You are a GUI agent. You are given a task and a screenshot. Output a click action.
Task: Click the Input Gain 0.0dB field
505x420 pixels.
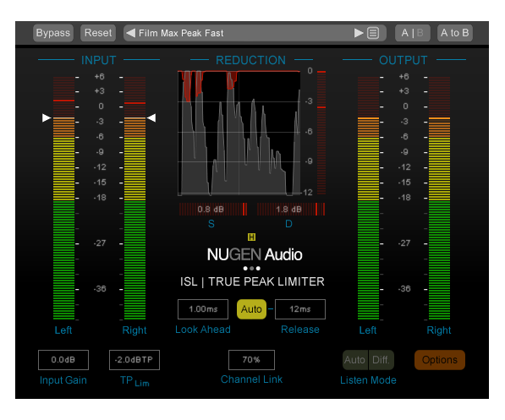pyautogui.click(x=63, y=360)
